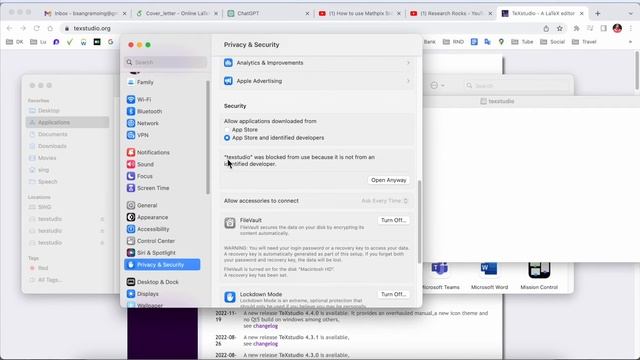Open Displays settings in the sidebar
Viewport: 640px width, 360px height.
coord(142,294)
